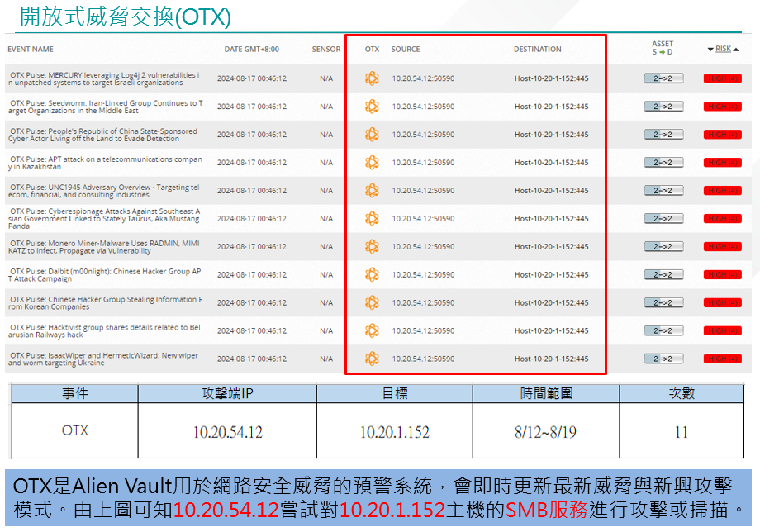Click the OTX icon for the MERCURY Log4j pulse

(372, 78)
